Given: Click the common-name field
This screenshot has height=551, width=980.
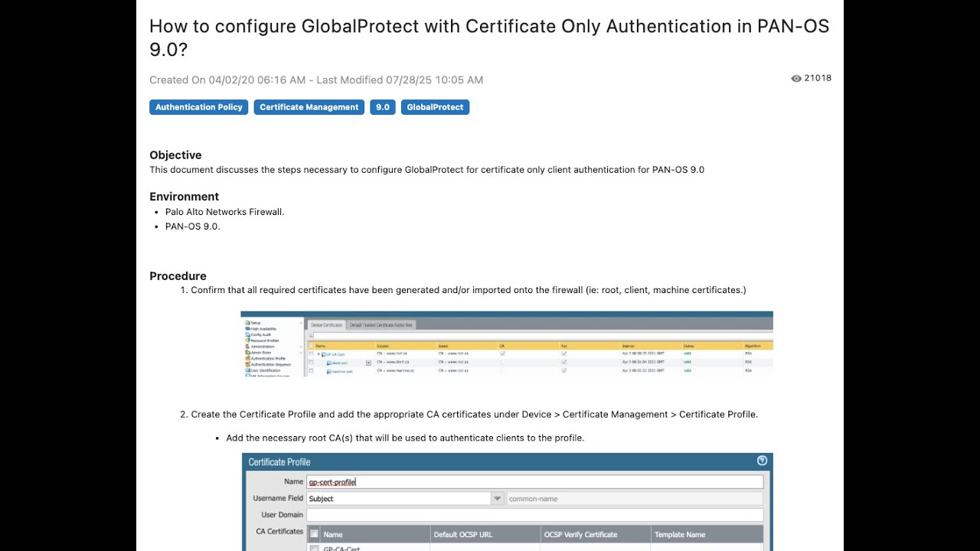Looking at the screenshot, I should click(x=635, y=499).
